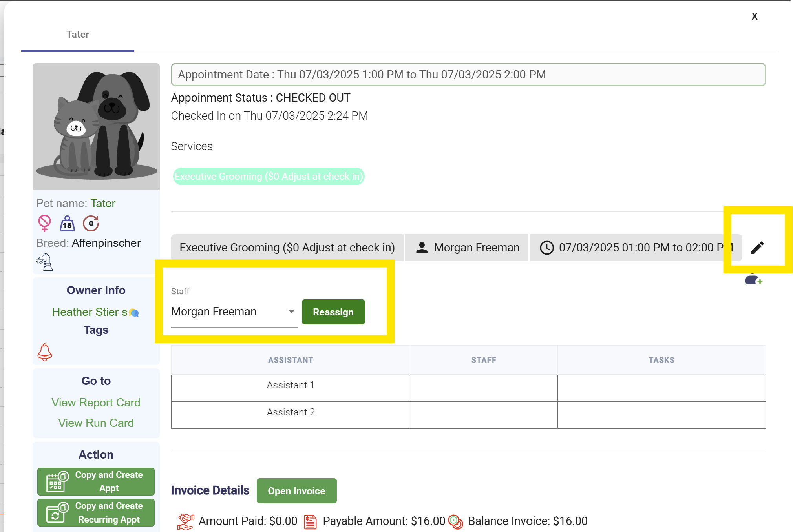793x532 pixels.
Task: Click Copy and Create Recurring Appt
Action: (x=96, y=513)
